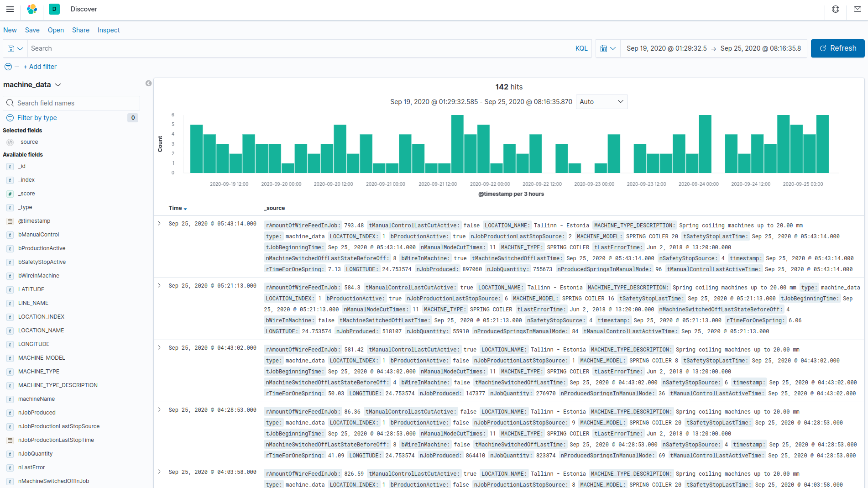This screenshot has height=488, width=868.
Task: Select the bProductionActive field
Action: 42,248
